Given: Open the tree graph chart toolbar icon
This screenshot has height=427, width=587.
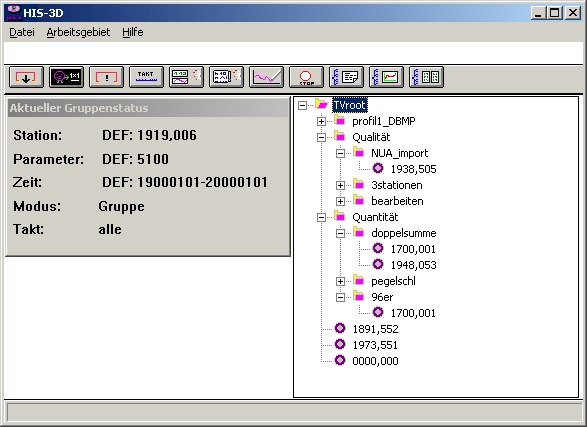Looking at the screenshot, I should (x=387, y=77).
